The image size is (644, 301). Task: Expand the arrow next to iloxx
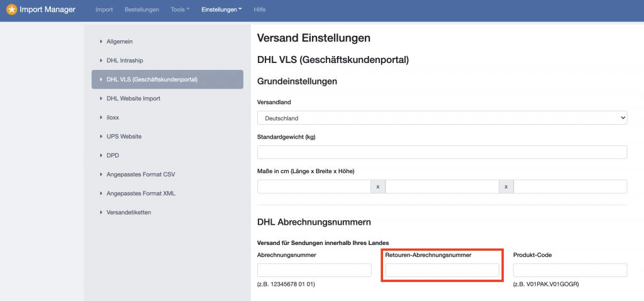click(101, 117)
